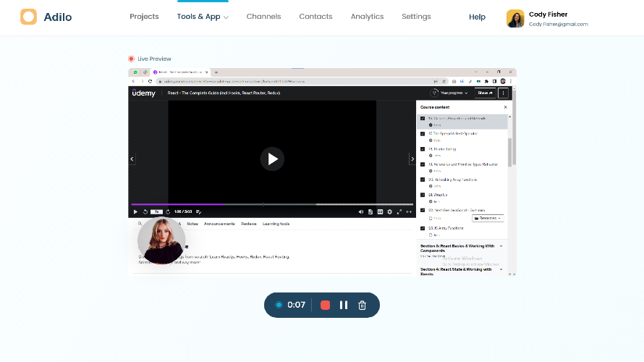
Task: Go to the Analytics menu
Action: [x=368, y=17]
